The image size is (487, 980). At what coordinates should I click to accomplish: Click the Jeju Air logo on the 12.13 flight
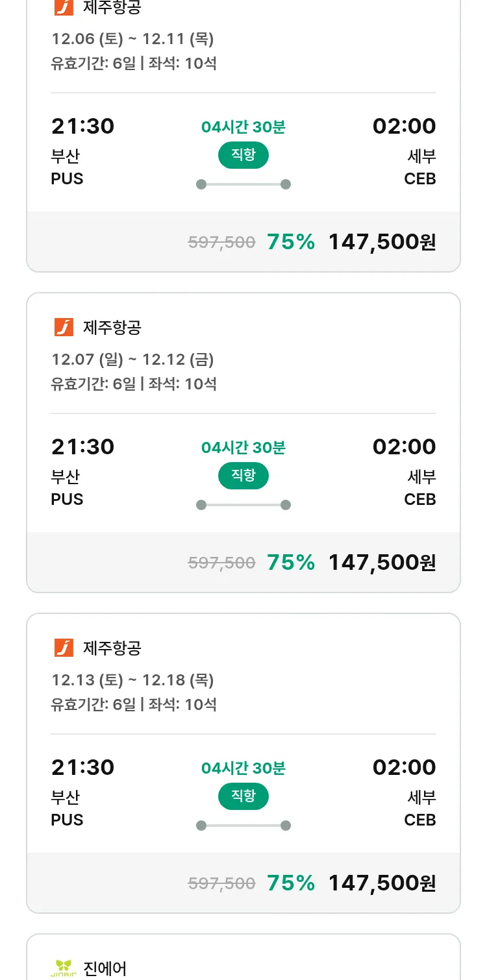pyautogui.click(x=64, y=648)
